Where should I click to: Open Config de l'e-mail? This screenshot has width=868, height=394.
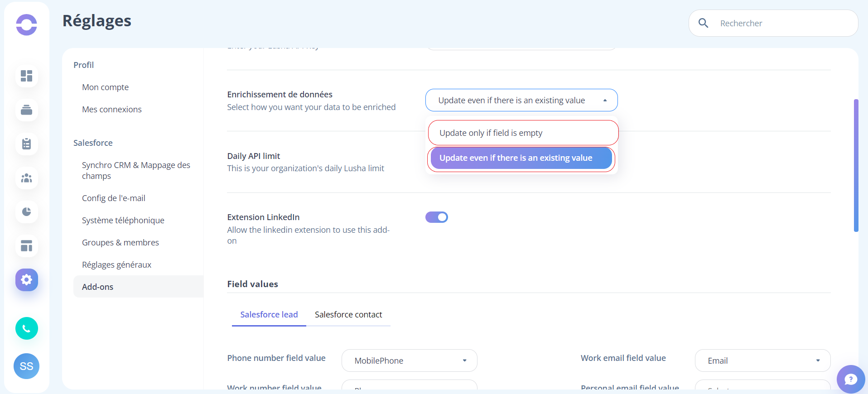point(114,198)
